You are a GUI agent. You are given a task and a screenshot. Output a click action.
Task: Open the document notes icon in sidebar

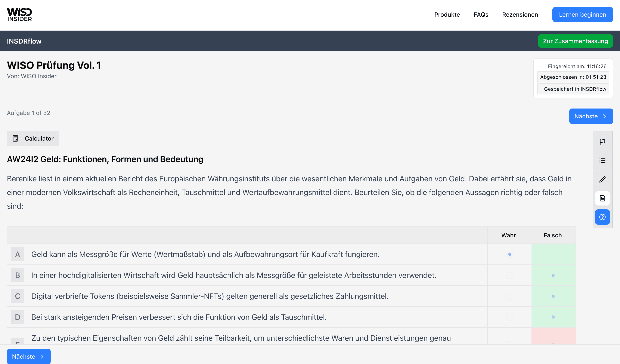(x=602, y=198)
